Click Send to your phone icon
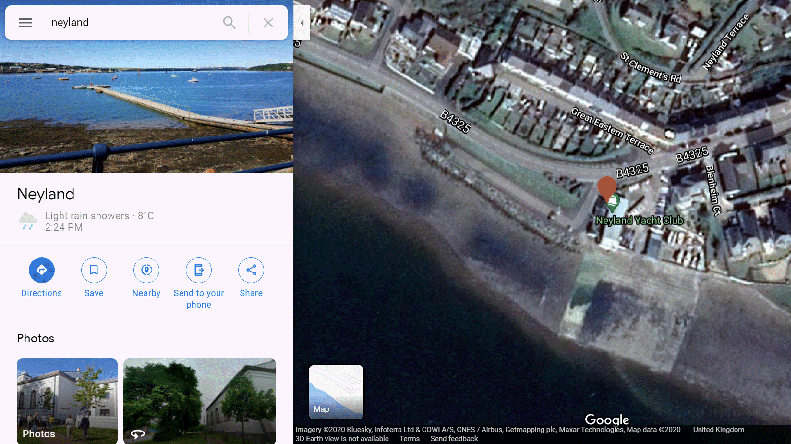Image resolution: width=791 pixels, height=444 pixels. 198,270
